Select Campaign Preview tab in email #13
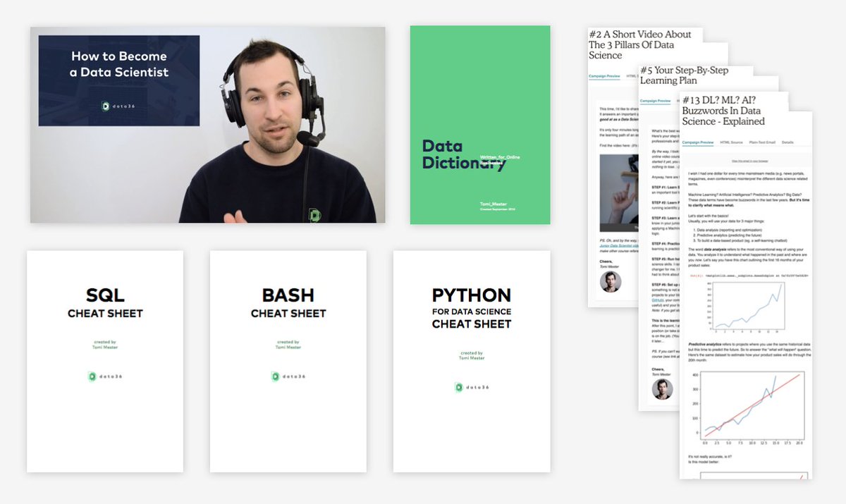 [x=697, y=142]
